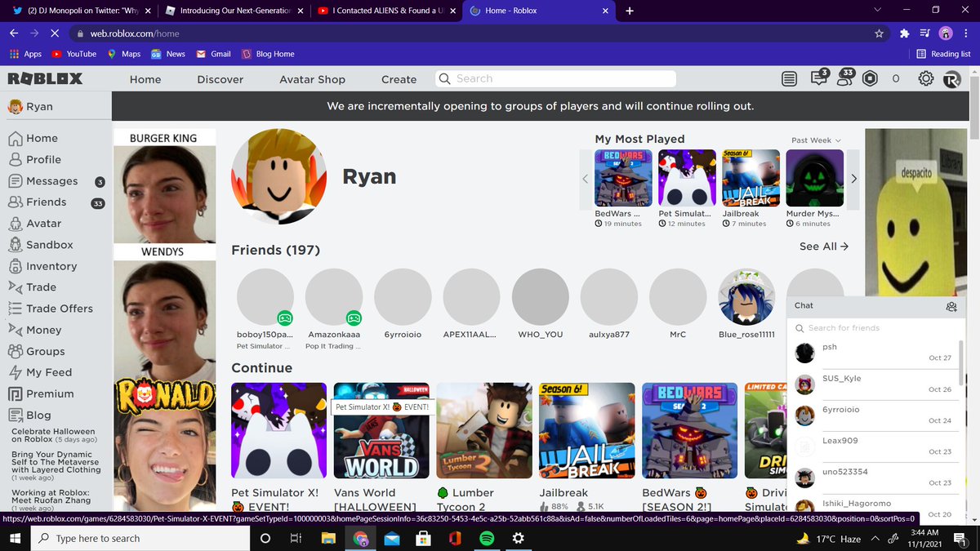The image size is (980, 551).
Task: Show next Most Played games with right arrow
Action: pyautogui.click(x=853, y=179)
